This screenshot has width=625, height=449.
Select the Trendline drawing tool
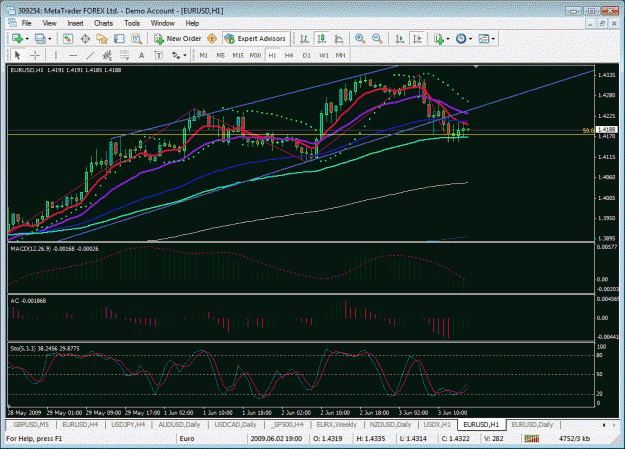(90, 55)
